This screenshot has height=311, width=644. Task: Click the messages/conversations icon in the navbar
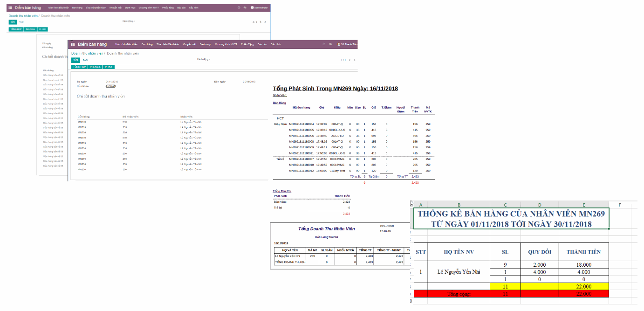pyautogui.click(x=331, y=45)
